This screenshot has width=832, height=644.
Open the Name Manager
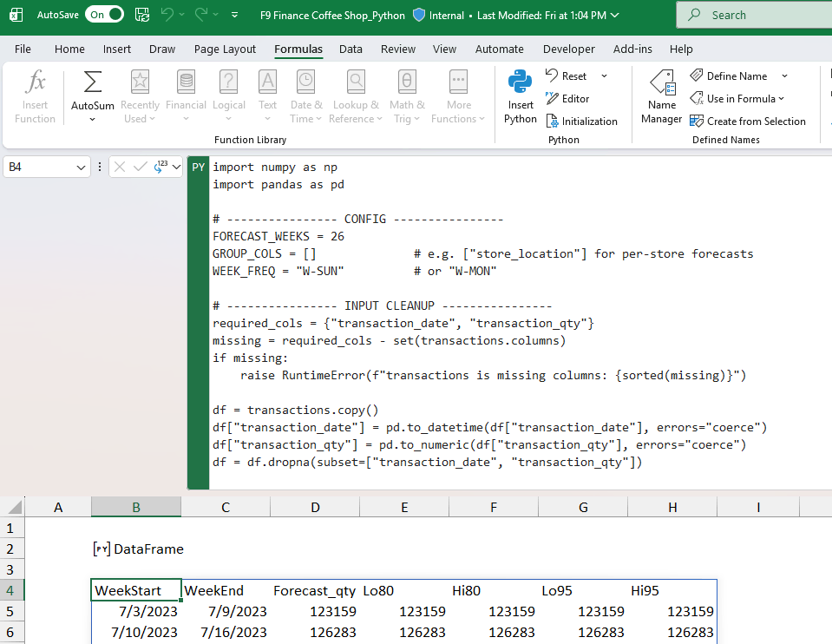661,95
